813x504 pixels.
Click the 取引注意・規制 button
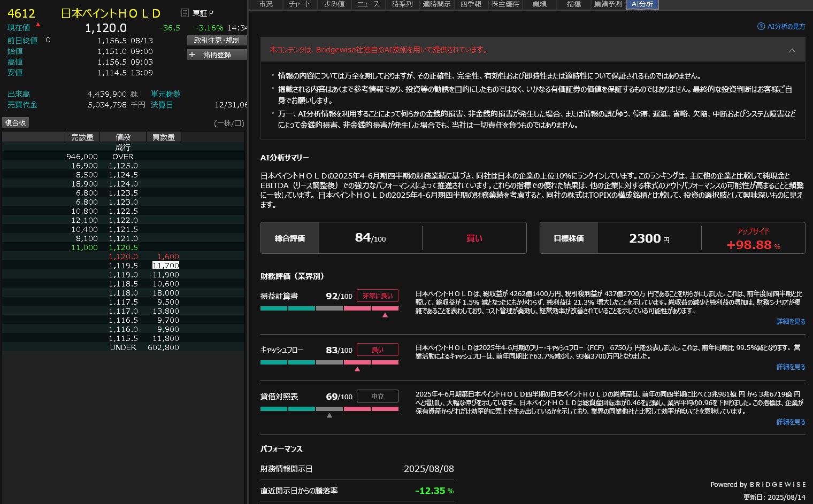217,41
